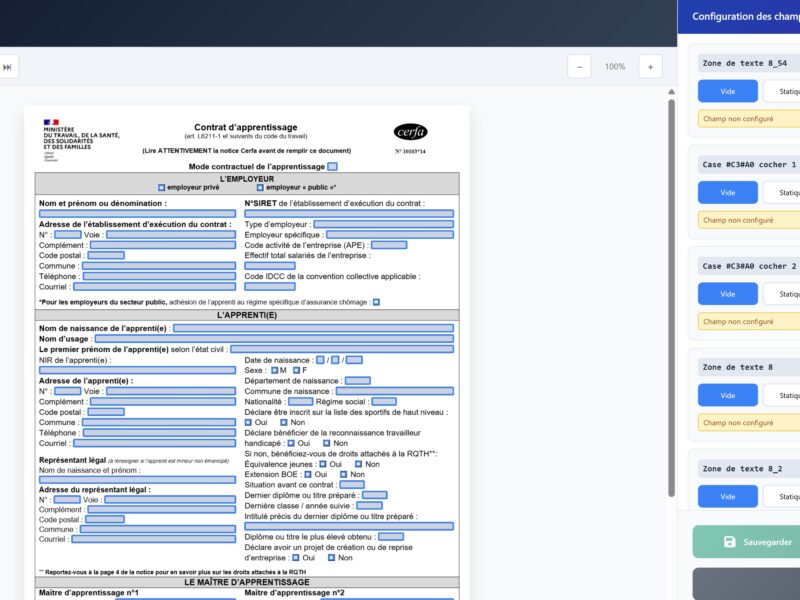Check "M" for Sexe
The height and width of the screenshot is (600, 800).
pos(273,368)
